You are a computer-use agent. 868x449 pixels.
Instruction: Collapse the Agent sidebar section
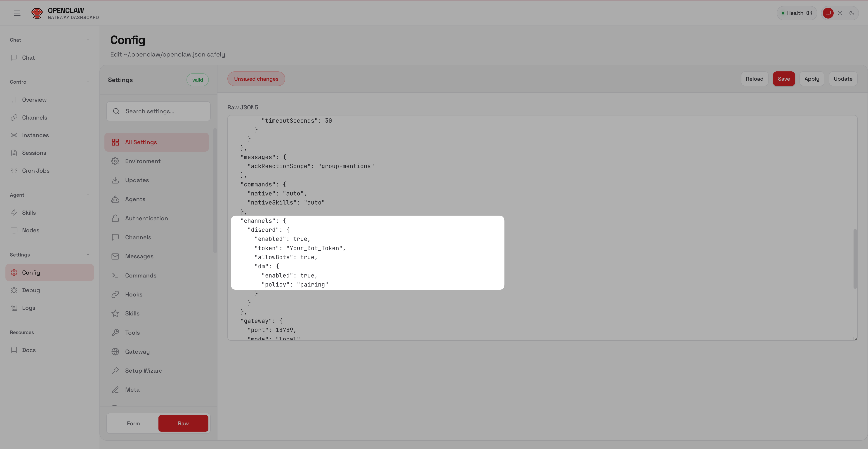point(88,195)
